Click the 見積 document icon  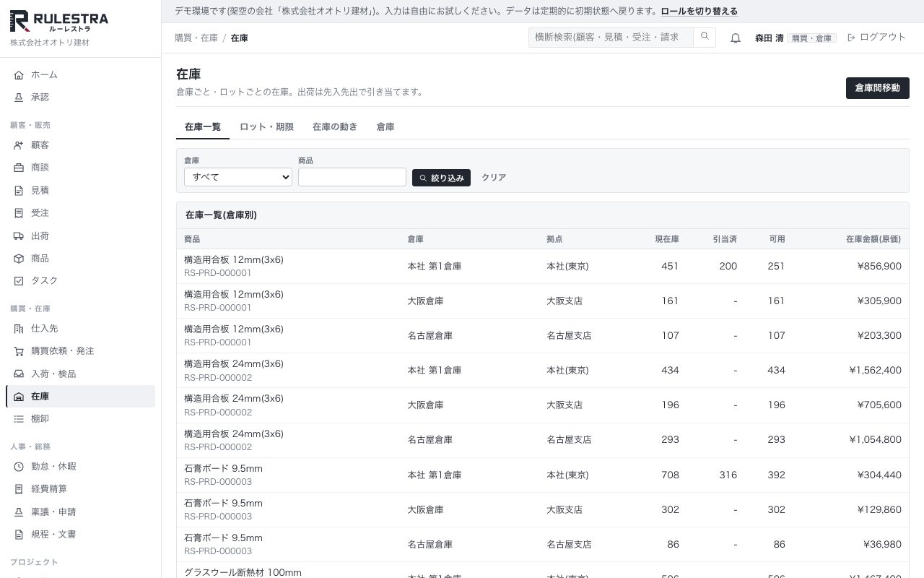pos(19,190)
